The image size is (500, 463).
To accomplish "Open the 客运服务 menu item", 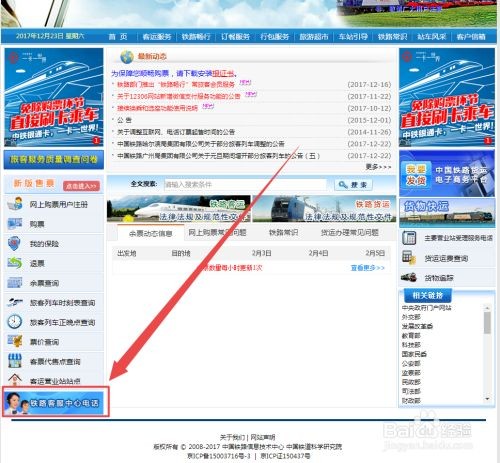I will click(157, 37).
